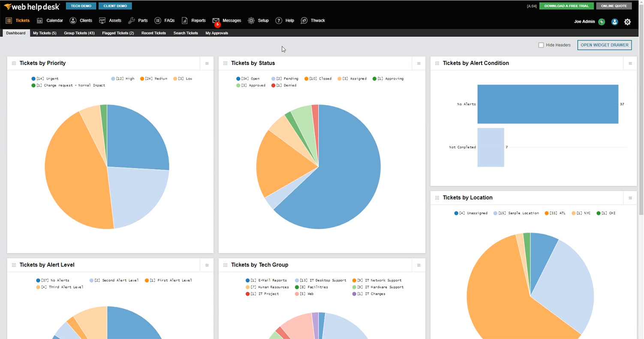Click the settings gear beside Joe Admin

tap(627, 22)
